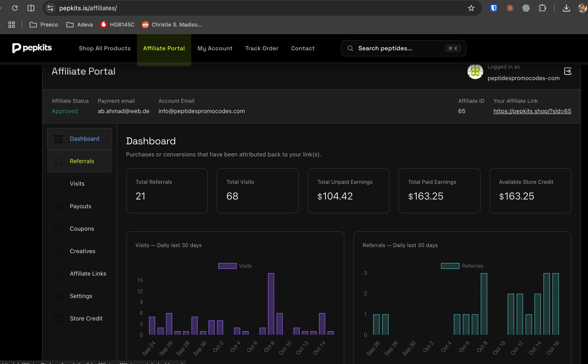Screen dimensions: 588x364
Task: Click the pepkits logo
Action: click(x=32, y=48)
